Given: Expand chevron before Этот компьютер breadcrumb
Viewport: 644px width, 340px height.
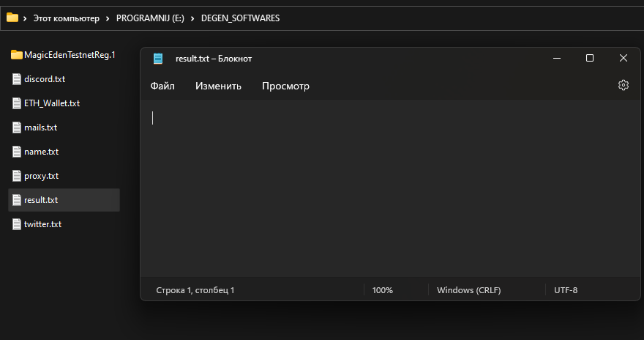Looking at the screenshot, I should 25,18.
